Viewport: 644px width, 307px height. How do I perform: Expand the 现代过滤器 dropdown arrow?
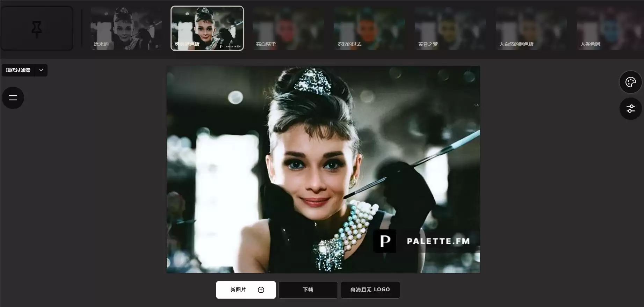tap(41, 70)
